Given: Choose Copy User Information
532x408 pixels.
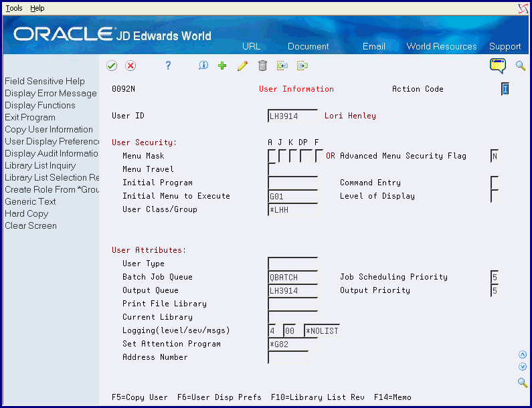Looking at the screenshot, I should (49, 130).
